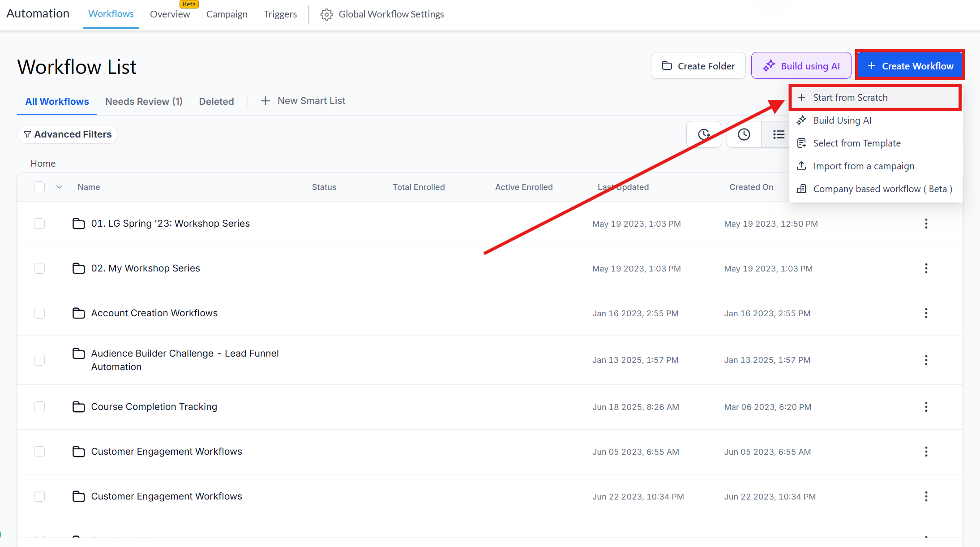Image resolution: width=980 pixels, height=547 pixels.
Task: Click folder icon of 02. My Workshop Series
Action: [79, 268]
